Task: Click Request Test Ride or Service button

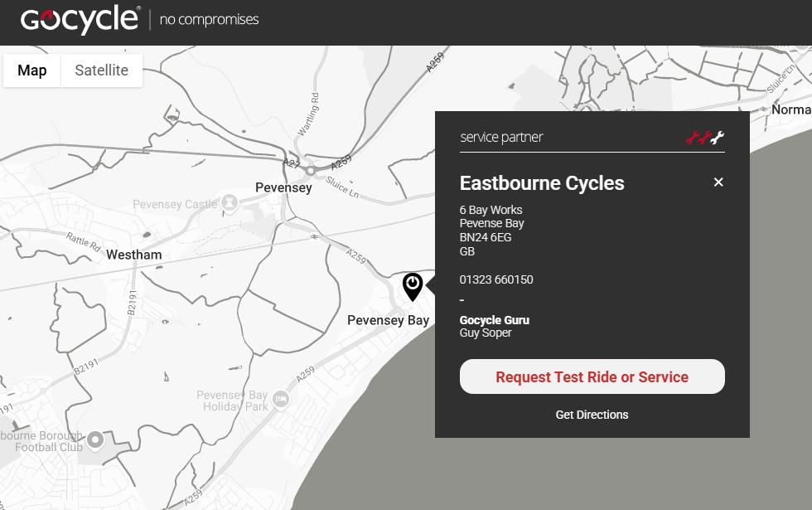Action: 592,376
